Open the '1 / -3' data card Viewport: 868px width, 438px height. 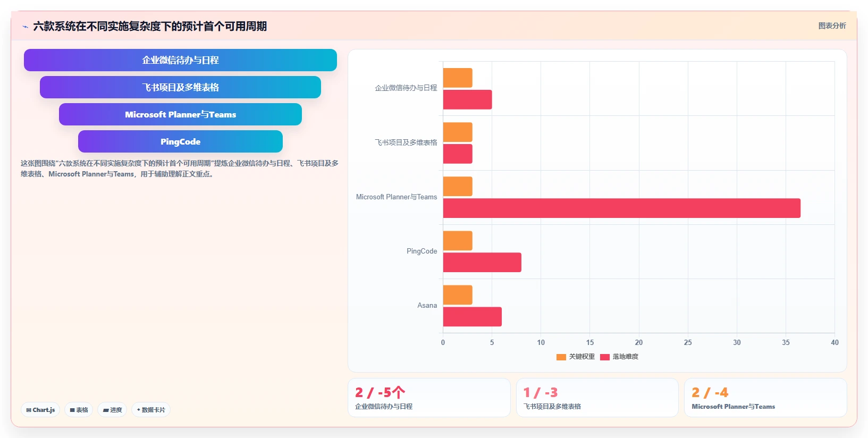point(597,398)
